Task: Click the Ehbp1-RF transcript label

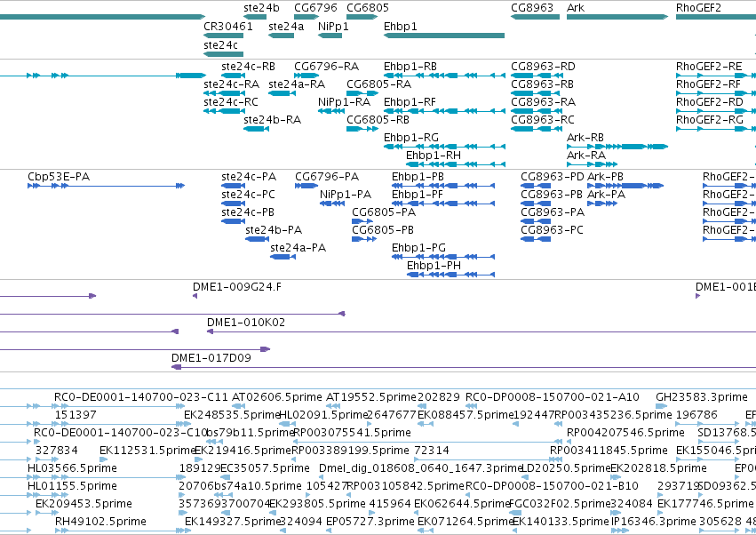Action: click(x=410, y=102)
